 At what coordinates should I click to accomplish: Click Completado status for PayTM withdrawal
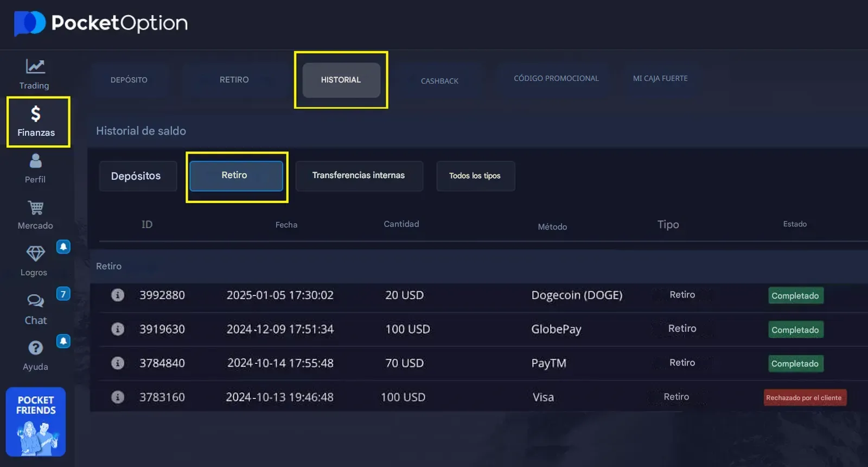point(796,363)
